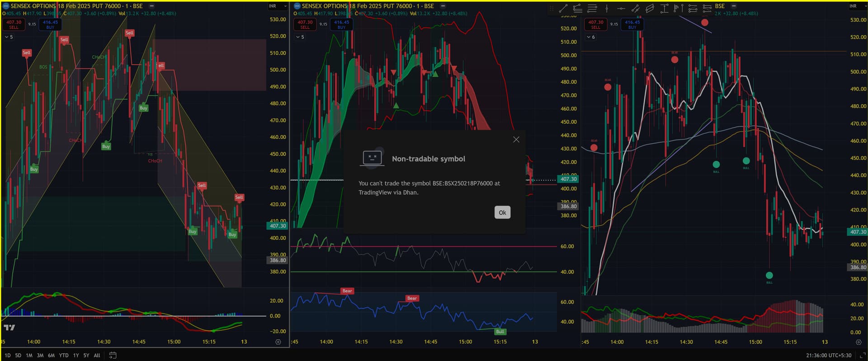Set date range to 6M
The image size is (868, 361).
click(51, 356)
